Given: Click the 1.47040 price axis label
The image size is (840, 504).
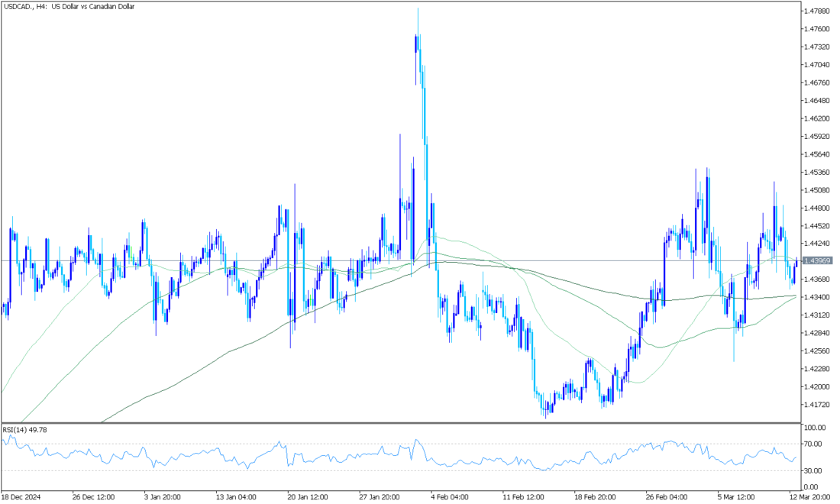Looking at the screenshot, I should coord(816,65).
